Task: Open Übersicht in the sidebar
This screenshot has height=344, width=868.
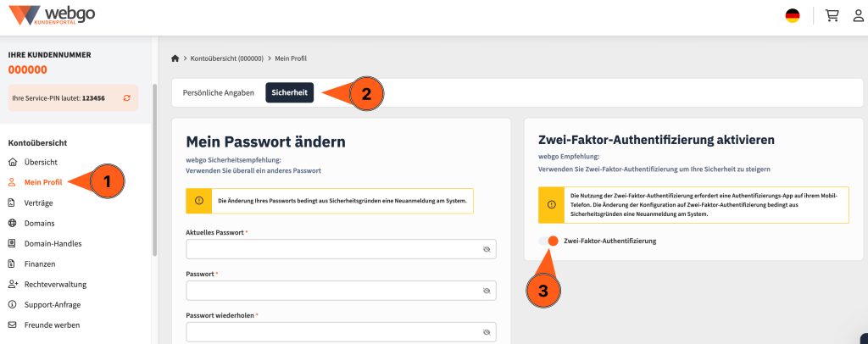Action: tap(41, 162)
